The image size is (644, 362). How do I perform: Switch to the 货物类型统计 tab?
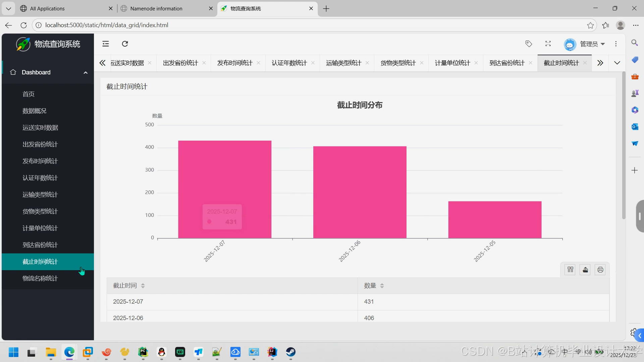(x=398, y=63)
